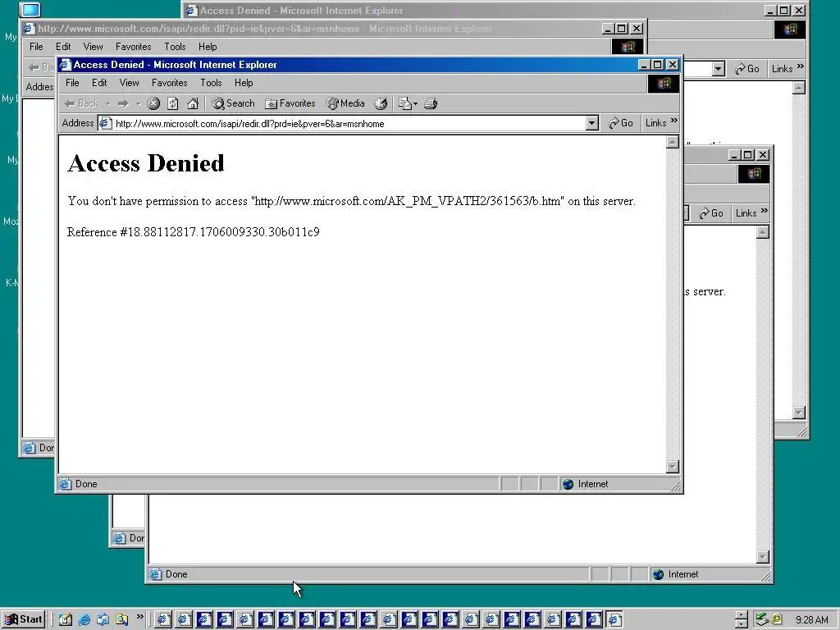Click Go in the right background window

(711, 213)
